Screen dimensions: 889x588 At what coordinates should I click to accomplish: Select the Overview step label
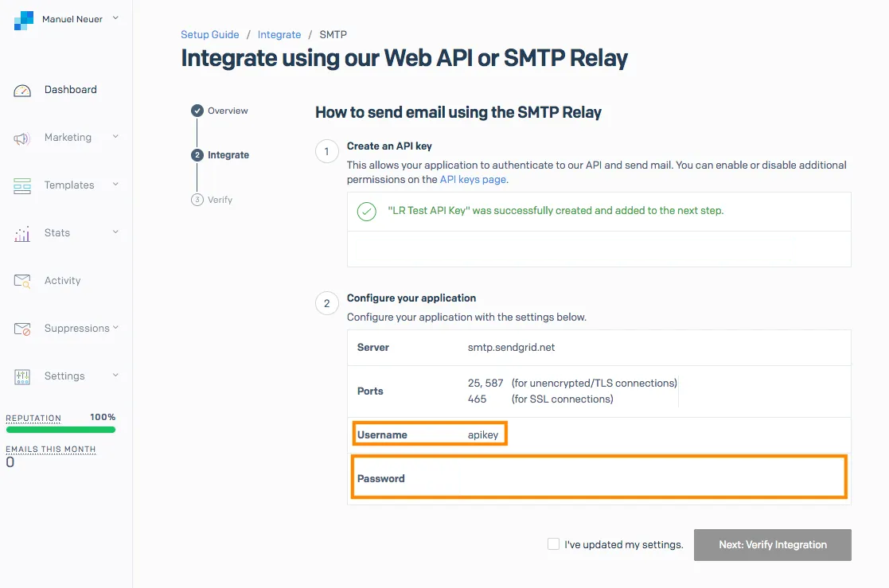(x=228, y=111)
